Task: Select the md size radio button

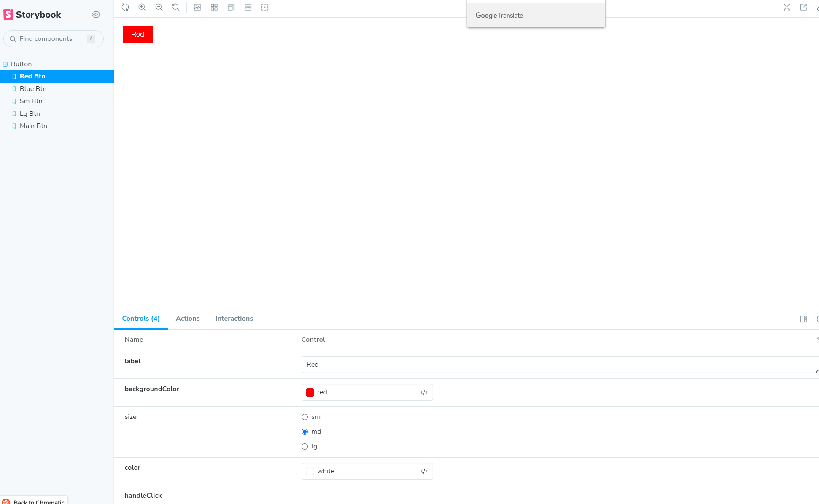Action: 304,432
